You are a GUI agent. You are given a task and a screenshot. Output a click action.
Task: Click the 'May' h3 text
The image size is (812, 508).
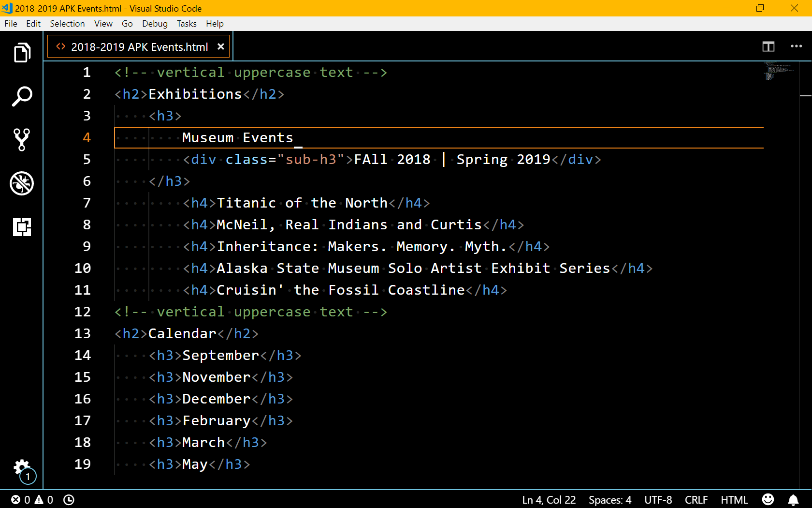[x=195, y=464]
